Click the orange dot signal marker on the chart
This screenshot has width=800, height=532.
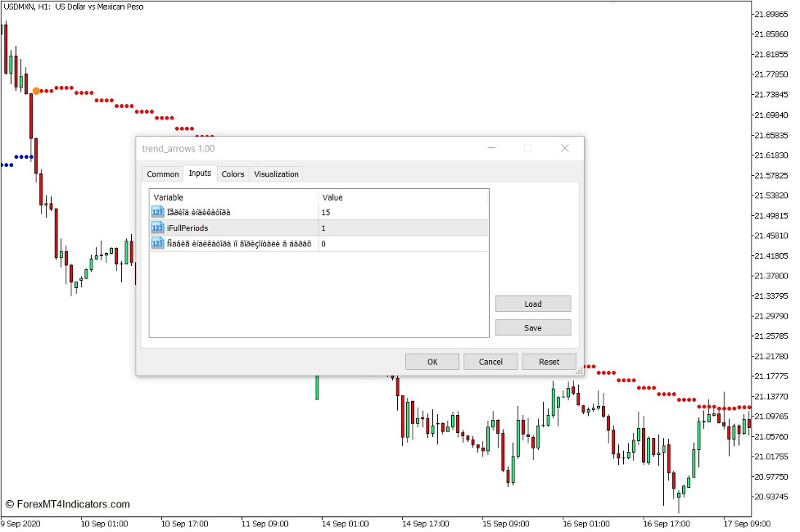pyautogui.click(x=36, y=90)
